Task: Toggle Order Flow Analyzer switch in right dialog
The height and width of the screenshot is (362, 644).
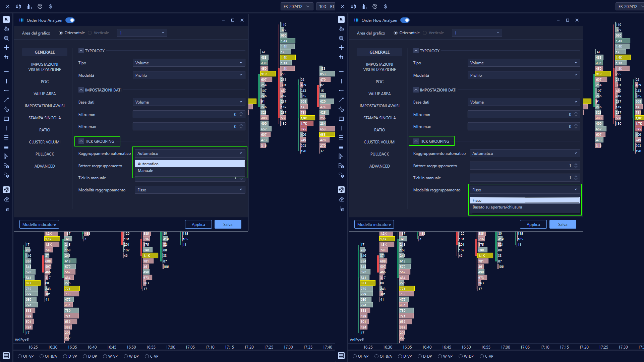Action: click(405, 20)
